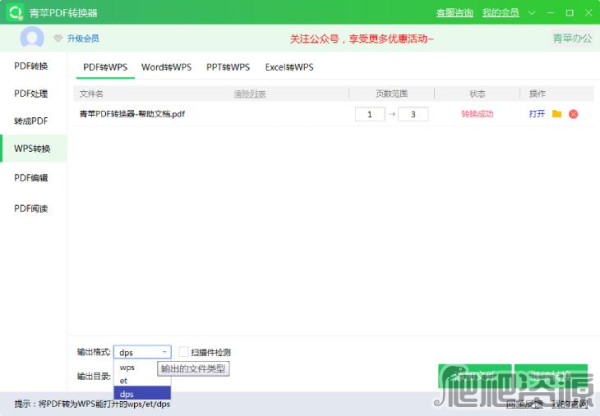600x416 pixels.
Task: Switch to the PDF转WPS tab
Action: (105, 67)
